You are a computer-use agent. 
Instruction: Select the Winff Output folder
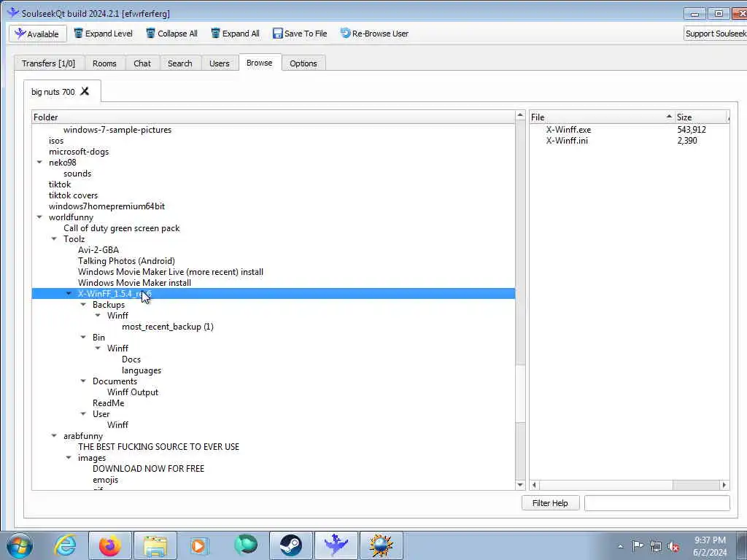133,392
